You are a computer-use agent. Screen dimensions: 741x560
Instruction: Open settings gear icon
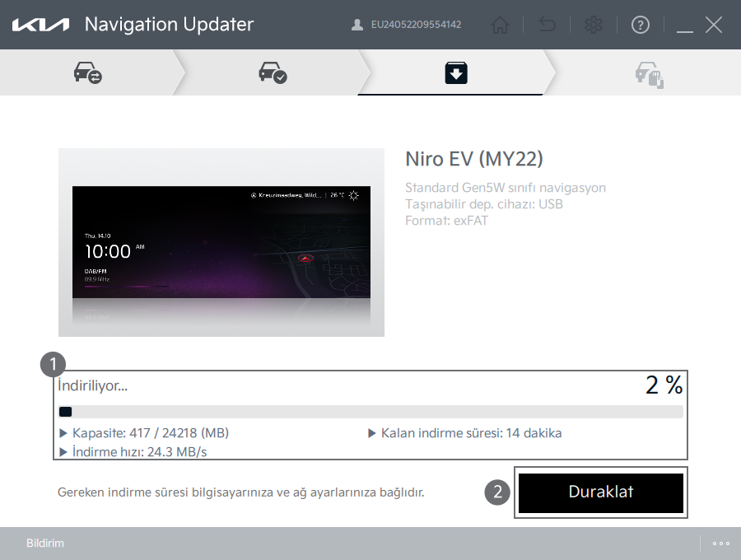pyautogui.click(x=594, y=25)
